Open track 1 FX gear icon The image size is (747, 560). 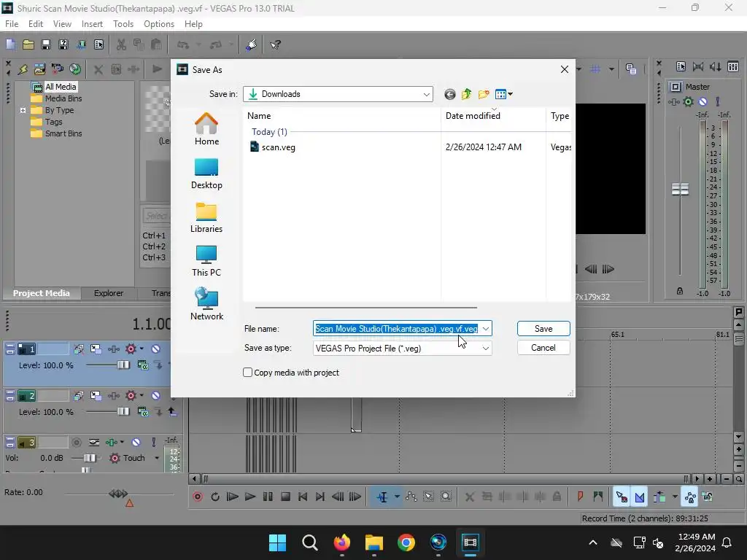(x=131, y=349)
